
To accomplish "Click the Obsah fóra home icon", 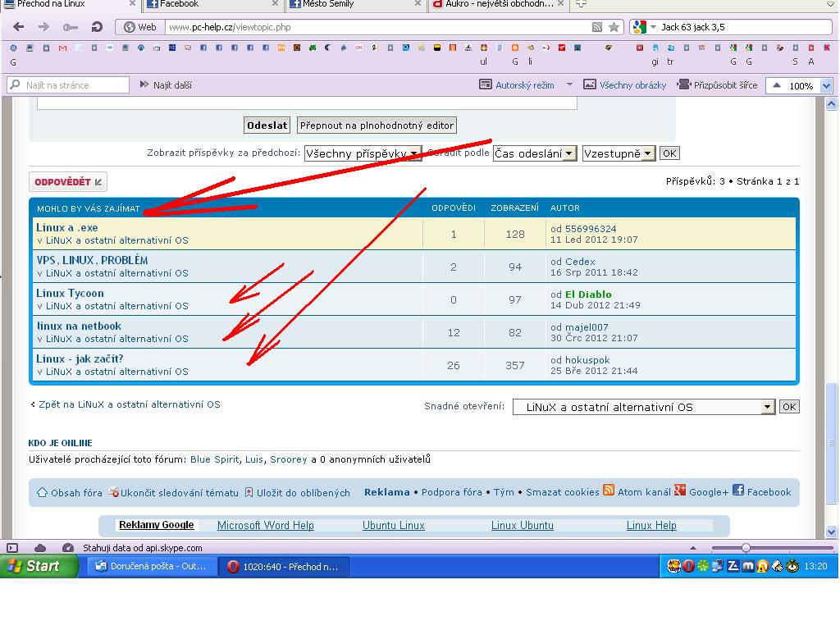I will (42, 492).
